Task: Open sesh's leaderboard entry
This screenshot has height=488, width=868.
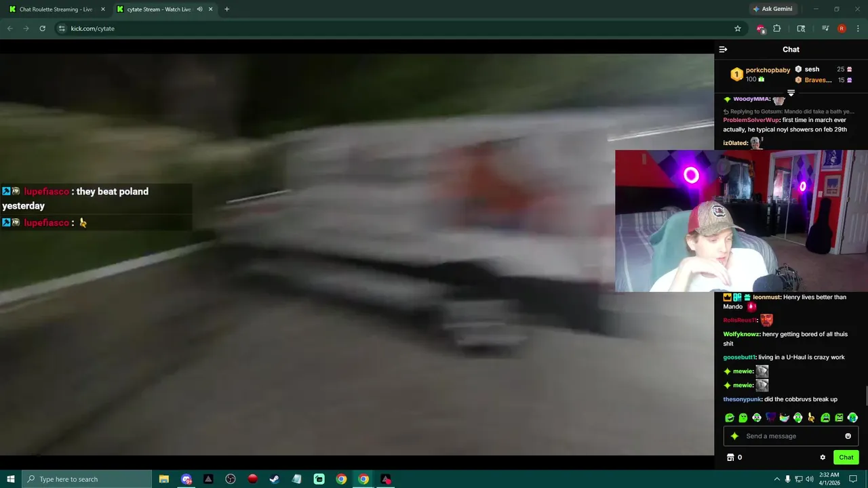Action: tap(824, 69)
